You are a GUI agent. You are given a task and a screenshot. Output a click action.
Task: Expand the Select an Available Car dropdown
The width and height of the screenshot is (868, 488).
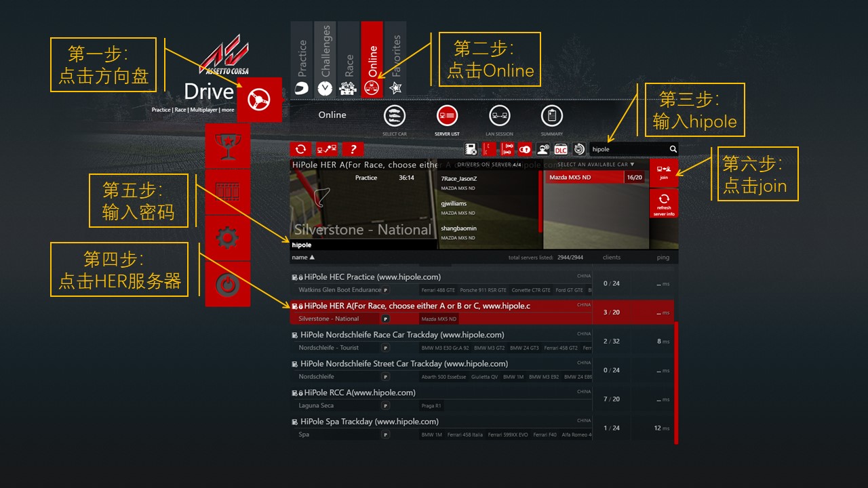[x=596, y=164]
